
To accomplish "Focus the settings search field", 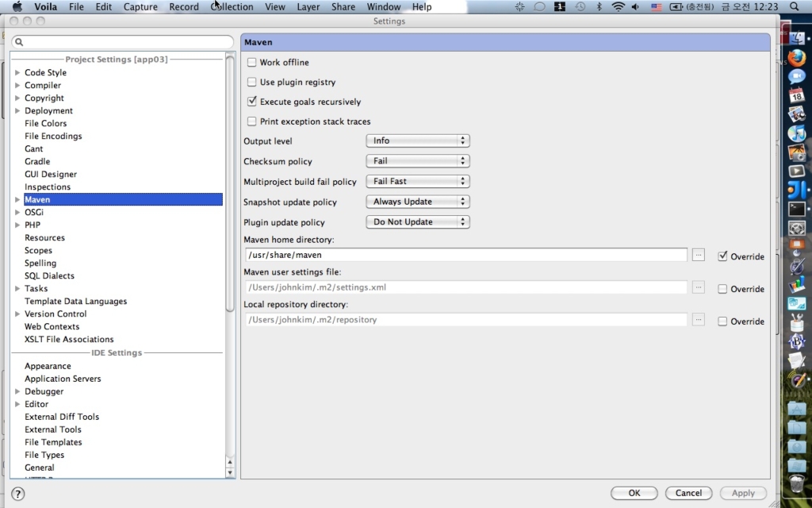I will 123,41.
